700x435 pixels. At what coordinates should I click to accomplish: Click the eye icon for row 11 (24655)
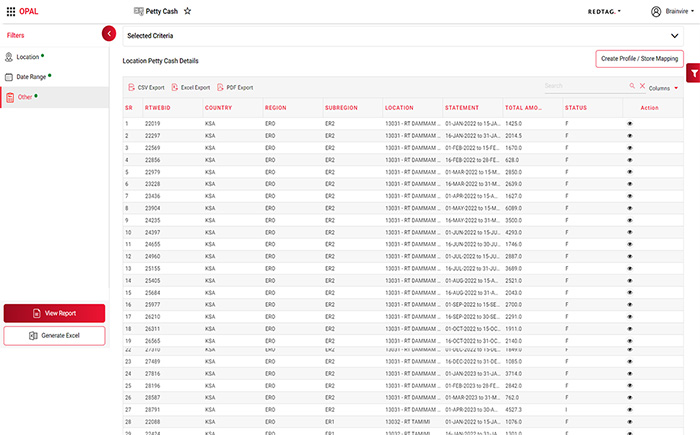click(630, 244)
